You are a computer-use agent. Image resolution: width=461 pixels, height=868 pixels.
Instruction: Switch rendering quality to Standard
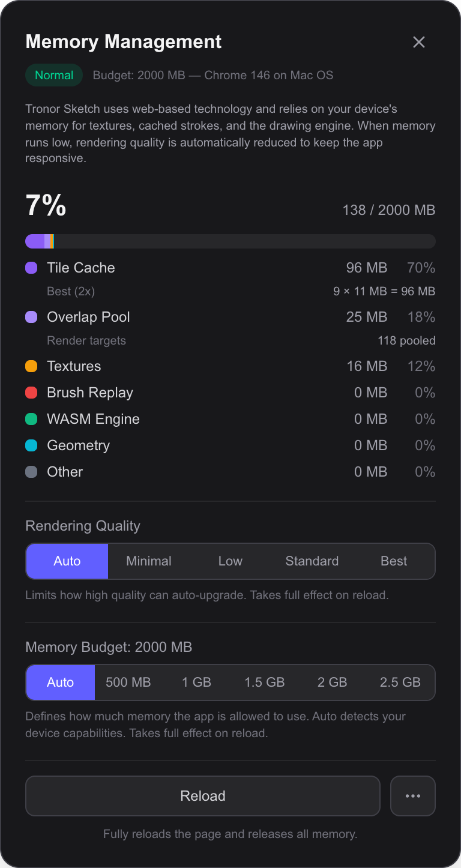tap(312, 561)
